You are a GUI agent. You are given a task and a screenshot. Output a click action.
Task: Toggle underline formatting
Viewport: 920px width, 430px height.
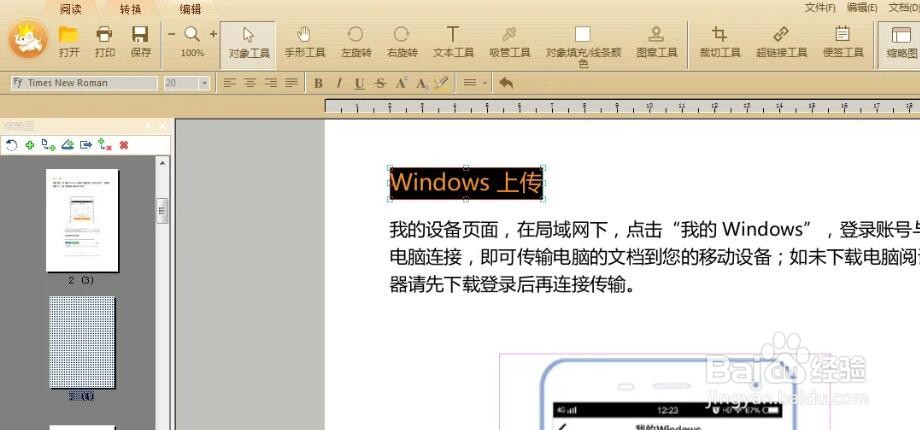(x=359, y=83)
